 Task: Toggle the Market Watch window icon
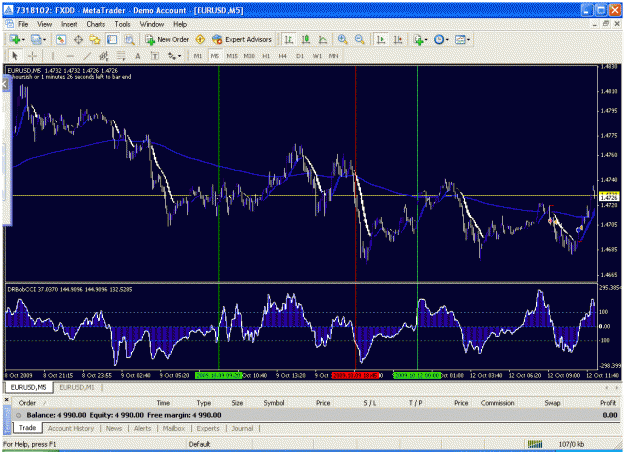tap(61, 39)
